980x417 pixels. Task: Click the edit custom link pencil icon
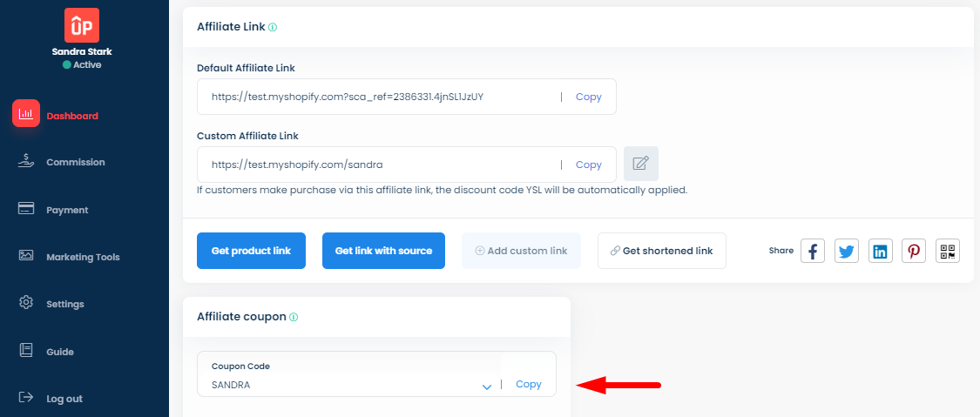641,164
